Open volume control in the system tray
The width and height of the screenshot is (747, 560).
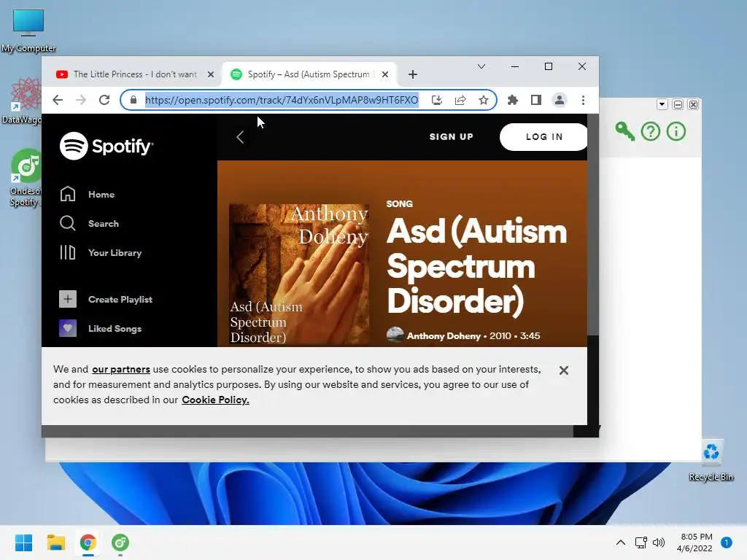659,542
